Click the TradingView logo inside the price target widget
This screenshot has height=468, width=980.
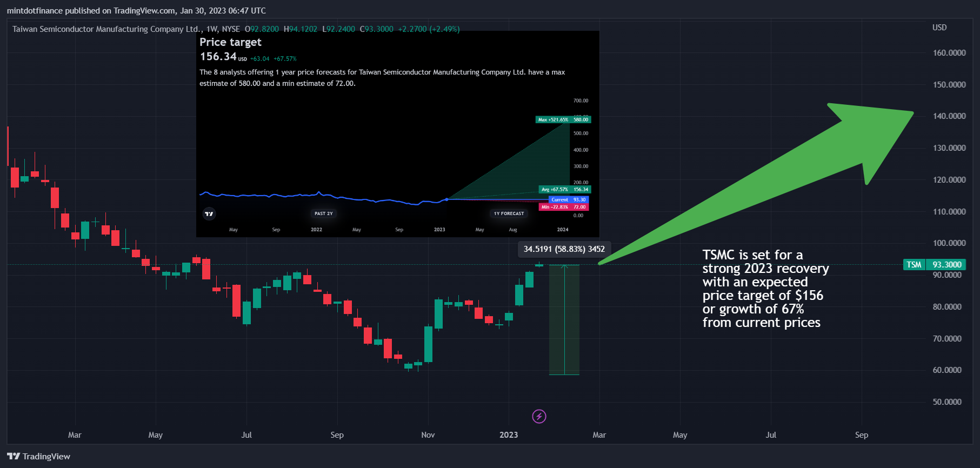click(209, 213)
